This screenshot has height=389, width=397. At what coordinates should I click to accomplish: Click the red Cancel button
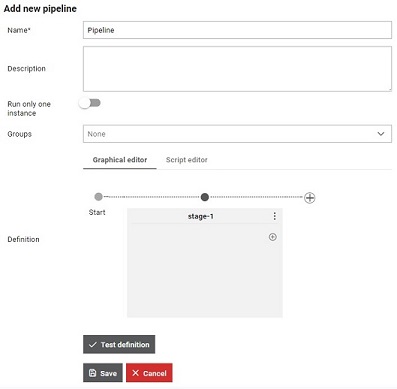149,373
